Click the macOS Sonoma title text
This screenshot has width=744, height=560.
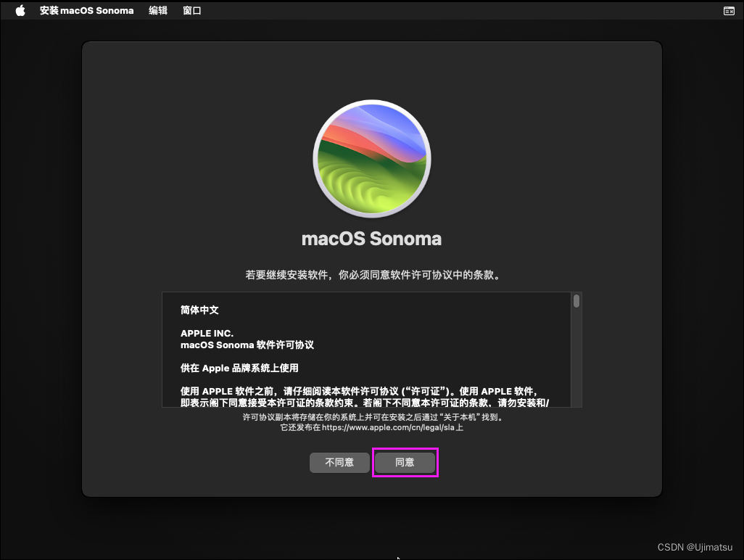click(x=371, y=239)
